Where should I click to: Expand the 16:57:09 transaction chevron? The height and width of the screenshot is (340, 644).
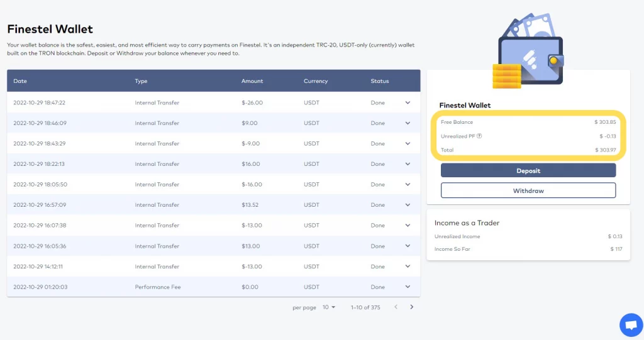[408, 205]
